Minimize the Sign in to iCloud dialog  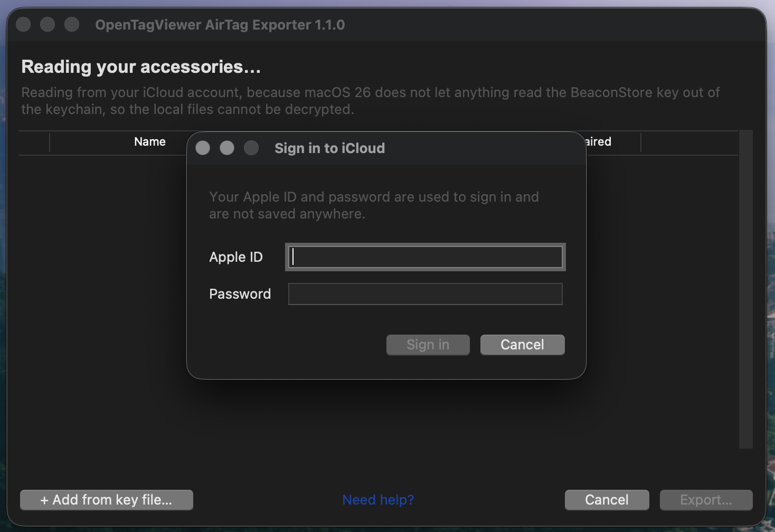pyautogui.click(x=227, y=148)
